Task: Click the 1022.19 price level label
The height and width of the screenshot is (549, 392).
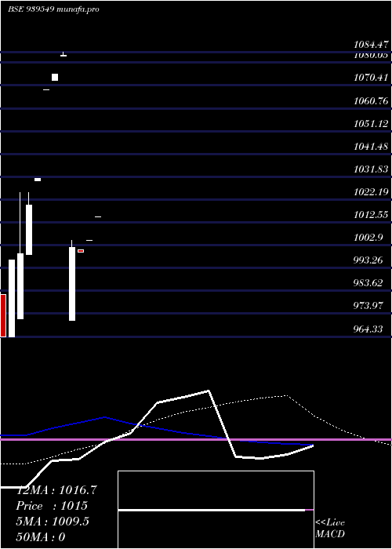Action: click(371, 192)
